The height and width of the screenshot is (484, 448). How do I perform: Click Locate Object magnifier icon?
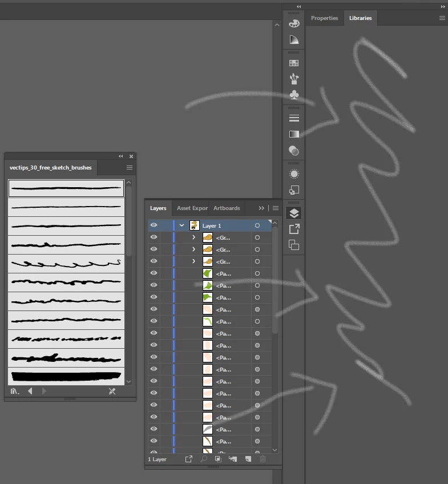click(204, 459)
